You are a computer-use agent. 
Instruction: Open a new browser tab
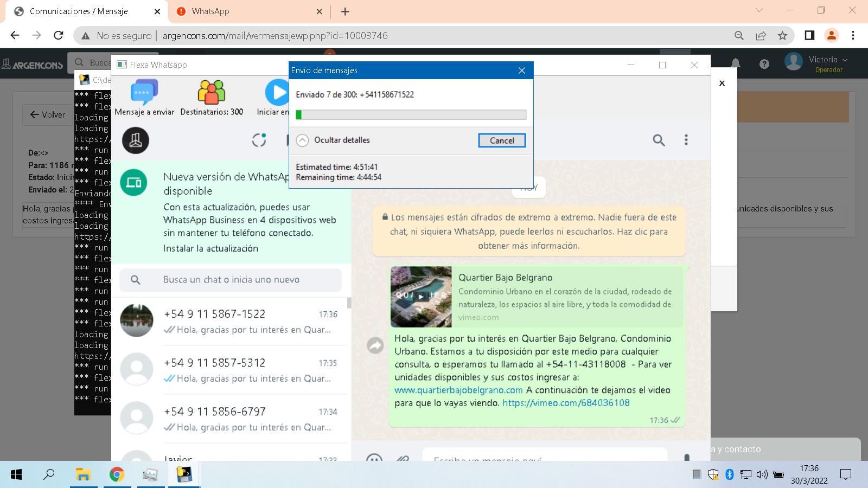(345, 11)
